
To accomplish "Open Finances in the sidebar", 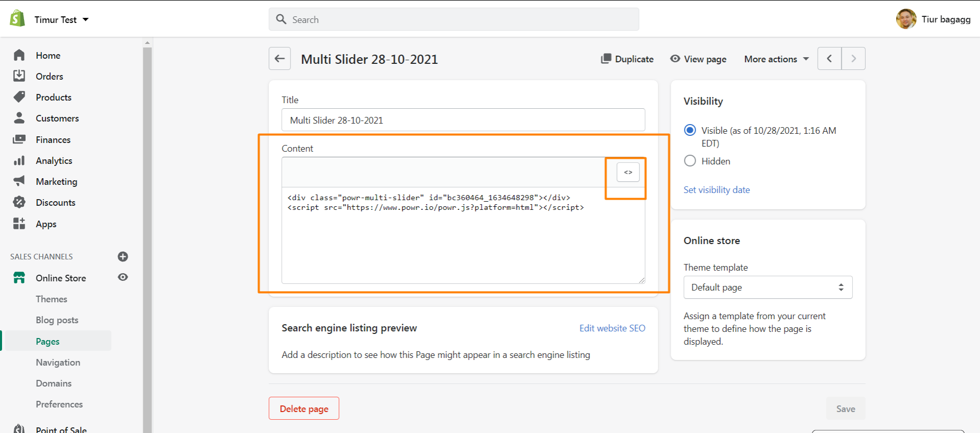I will click(53, 139).
